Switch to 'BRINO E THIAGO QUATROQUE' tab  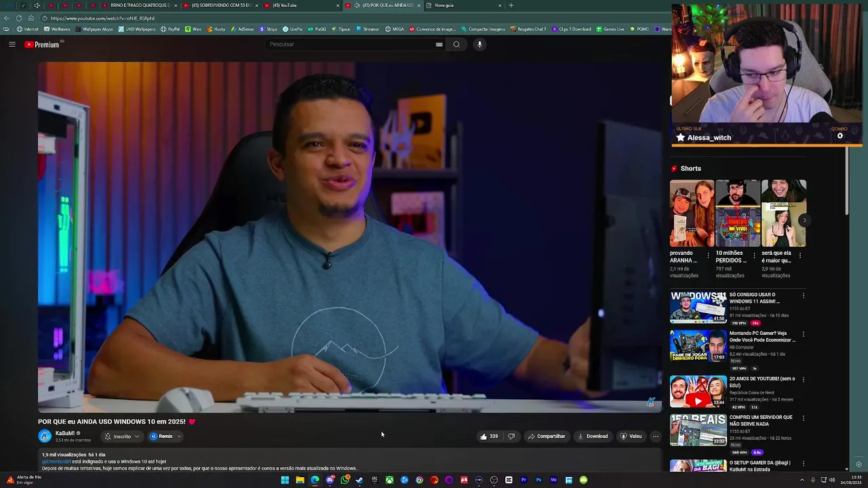coord(139,5)
